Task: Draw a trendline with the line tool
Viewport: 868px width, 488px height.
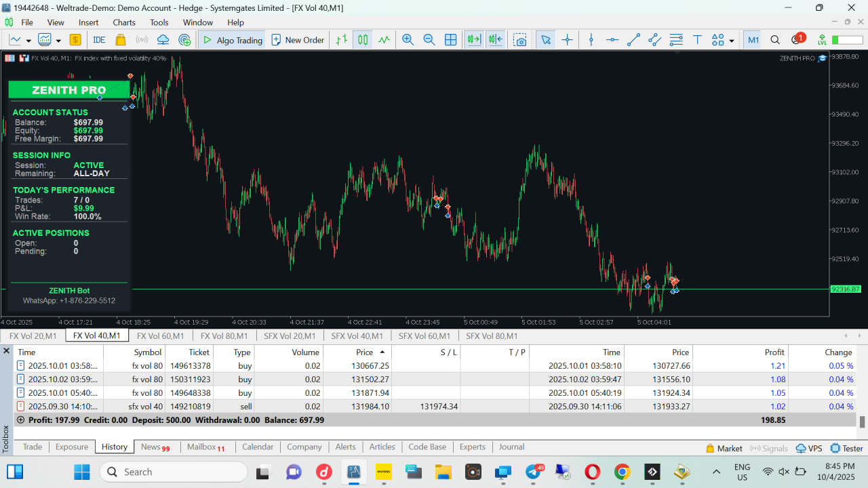Action: (x=633, y=40)
